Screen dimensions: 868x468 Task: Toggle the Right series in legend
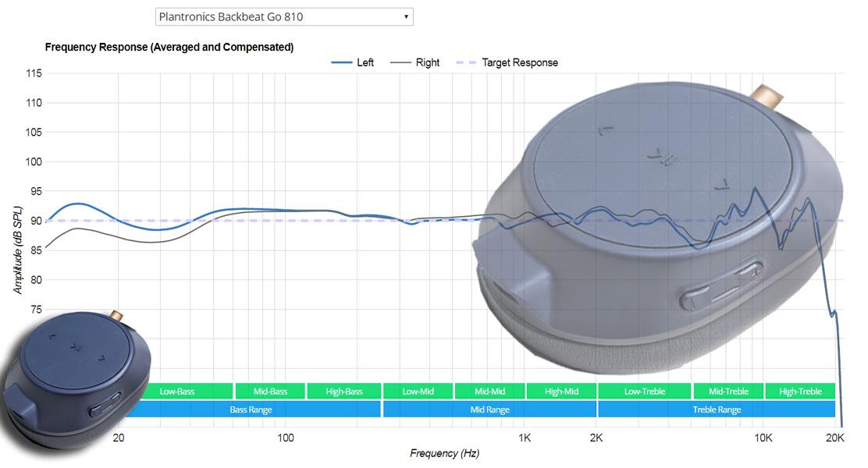coord(414,62)
